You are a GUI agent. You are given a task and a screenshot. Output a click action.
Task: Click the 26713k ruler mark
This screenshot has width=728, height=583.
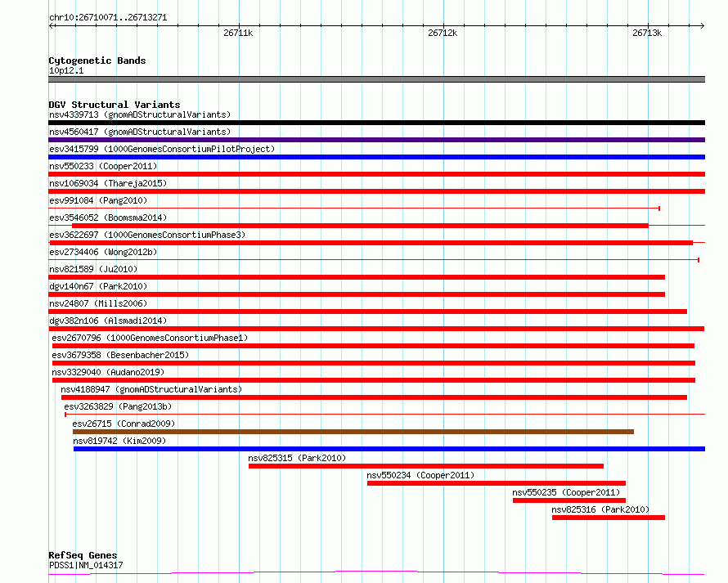point(647,33)
